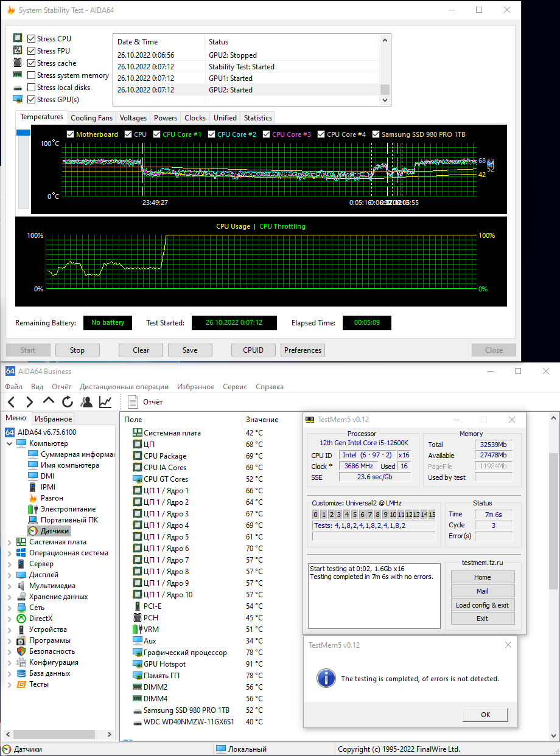Select Имя компьютера tree item

click(x=64, y=465)
